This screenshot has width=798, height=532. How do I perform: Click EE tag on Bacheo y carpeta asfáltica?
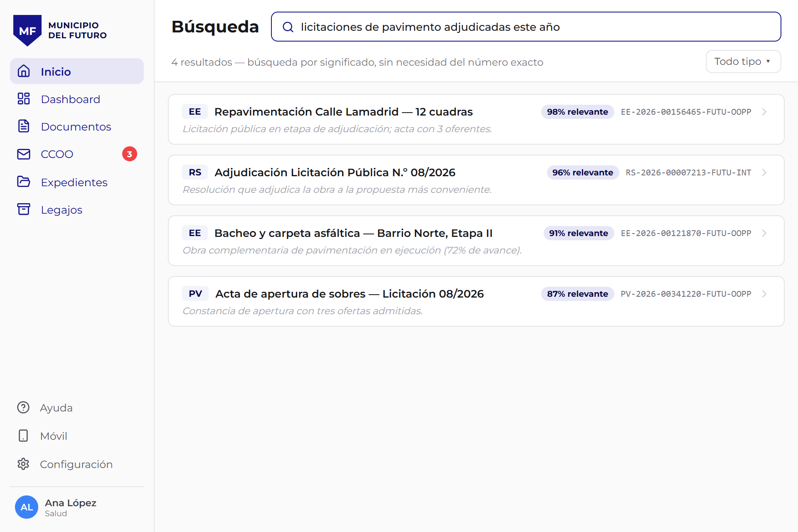coord(195,233)
